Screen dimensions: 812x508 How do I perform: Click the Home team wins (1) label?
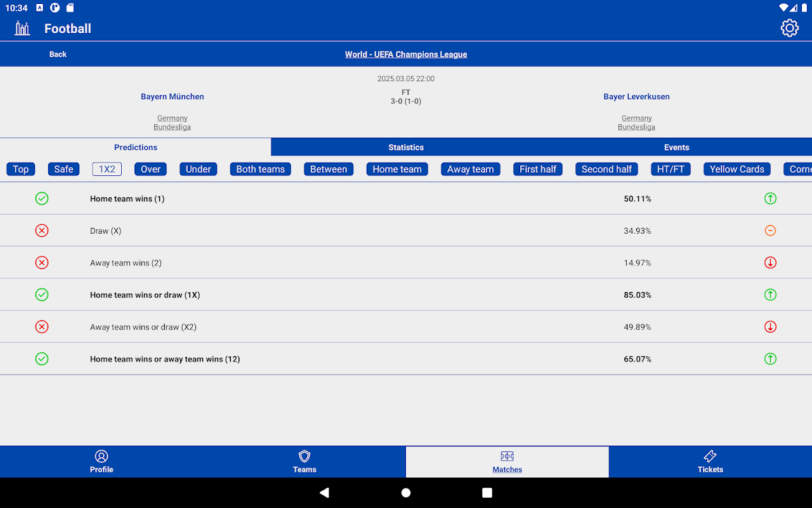point(127,199)
